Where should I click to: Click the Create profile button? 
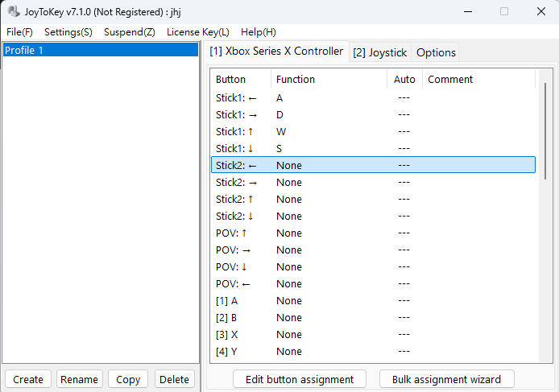pos(28,379)
